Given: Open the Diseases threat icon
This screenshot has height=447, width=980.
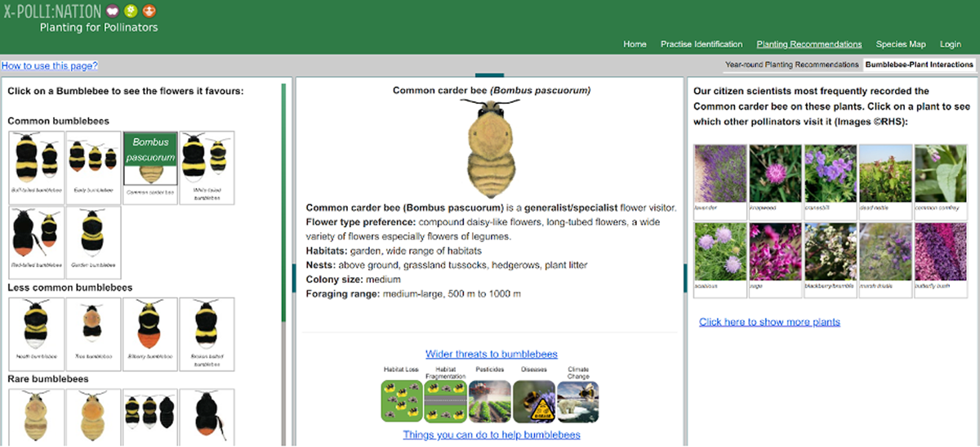Looking at the screenshot, I should click(x=533, y=401).
